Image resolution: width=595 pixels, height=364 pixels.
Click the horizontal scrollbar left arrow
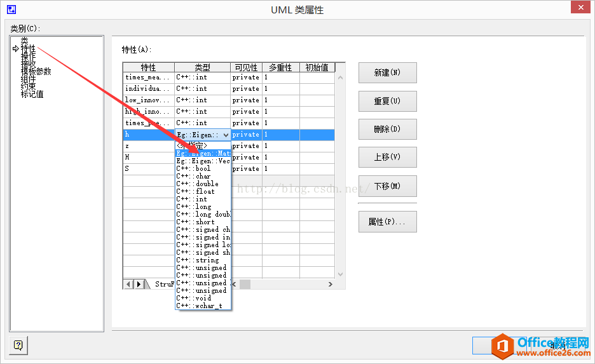coord(234,284)
